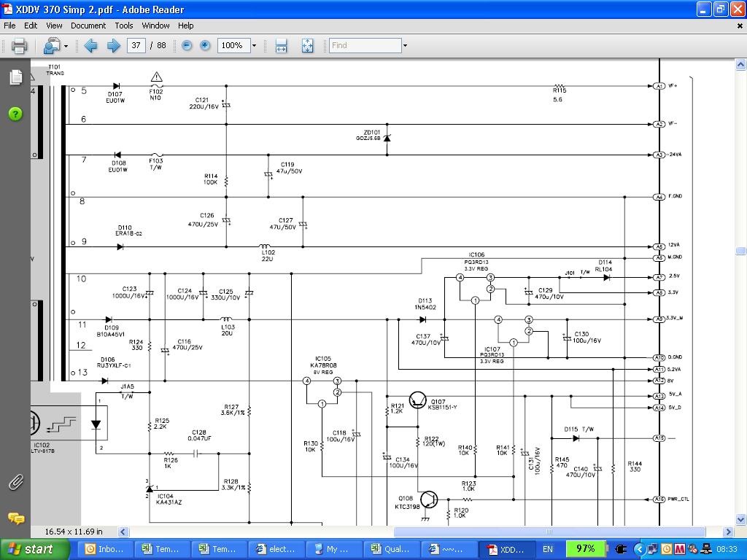Viewport: 747px width, 560px height.
Task: Open the Comments panel speech bubble icon
Action: 16,518
